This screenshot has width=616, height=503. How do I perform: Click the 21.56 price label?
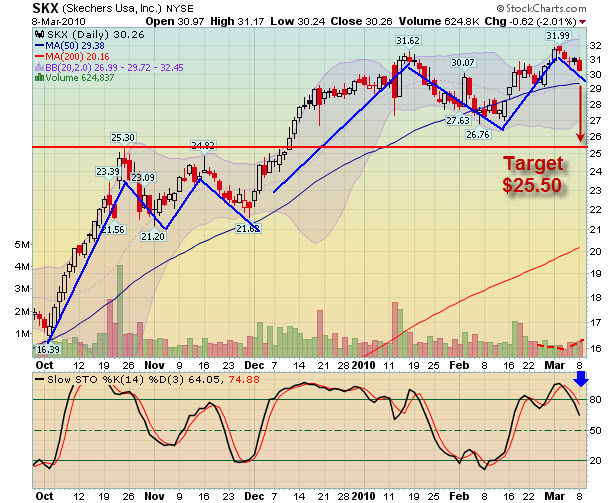click(113, 229)
